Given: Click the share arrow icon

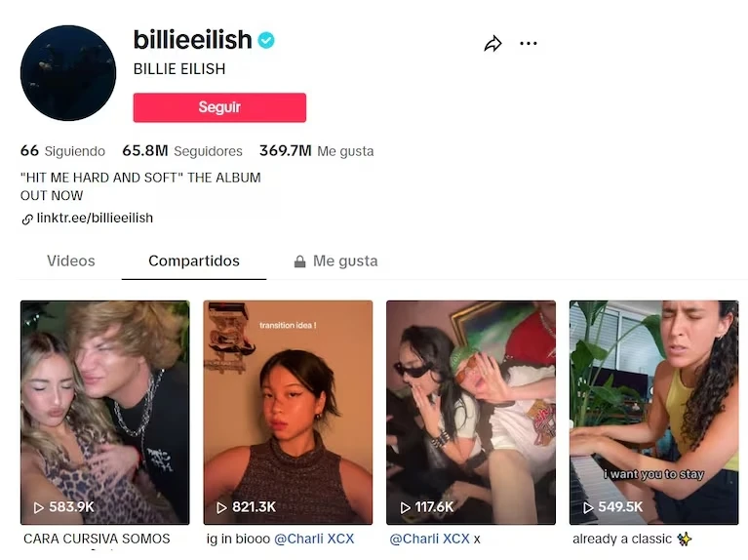Looking at the screenshot, I should pyautogui.click(x=492, y=44).
